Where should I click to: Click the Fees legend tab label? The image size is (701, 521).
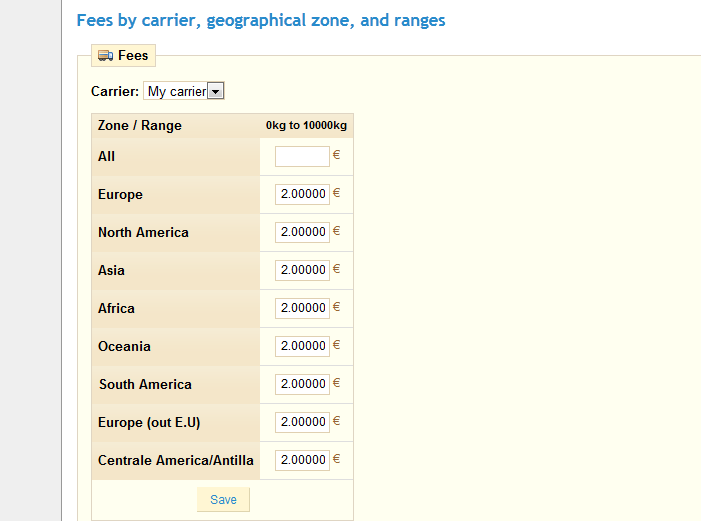pyautogui.click(x=133, y=55)
